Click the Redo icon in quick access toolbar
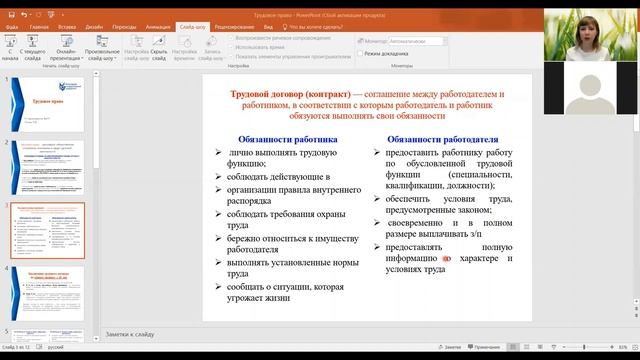The width and height of the screenshot is (640, 360). point(38,15)
